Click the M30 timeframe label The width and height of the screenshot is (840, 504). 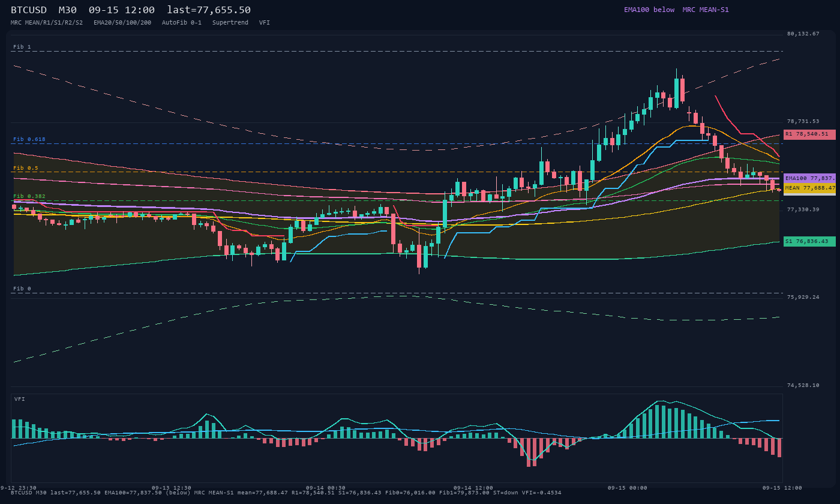pyautogui.click(x=68, y=10)
